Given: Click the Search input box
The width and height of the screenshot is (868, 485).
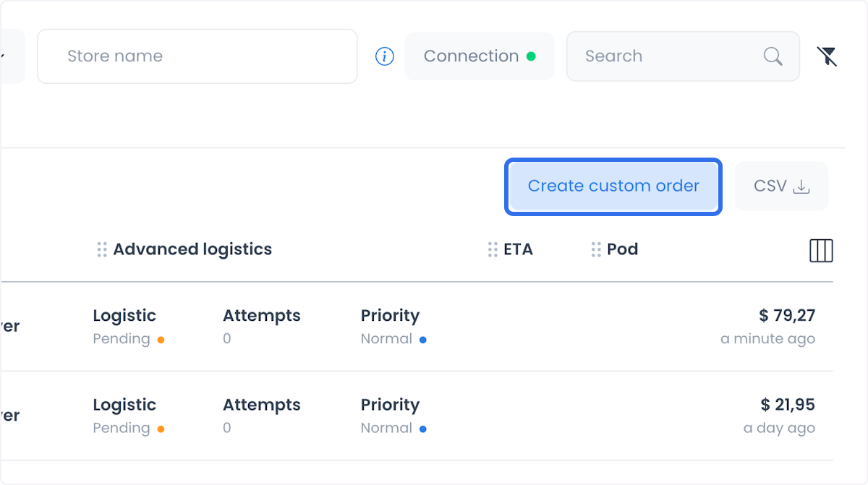Looking at the screenshot, I should coord(683,56).
